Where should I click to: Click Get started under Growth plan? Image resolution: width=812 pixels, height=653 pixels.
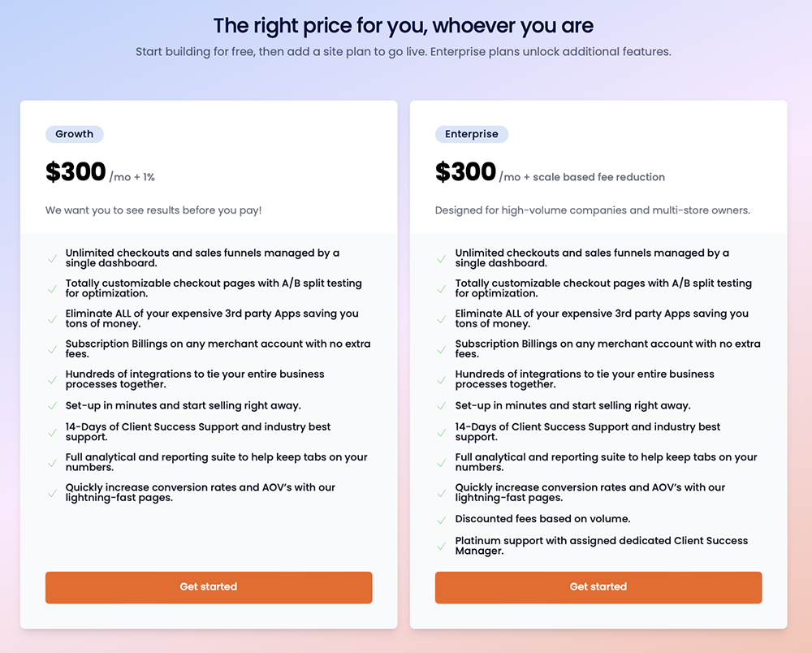tap(209, 587)
